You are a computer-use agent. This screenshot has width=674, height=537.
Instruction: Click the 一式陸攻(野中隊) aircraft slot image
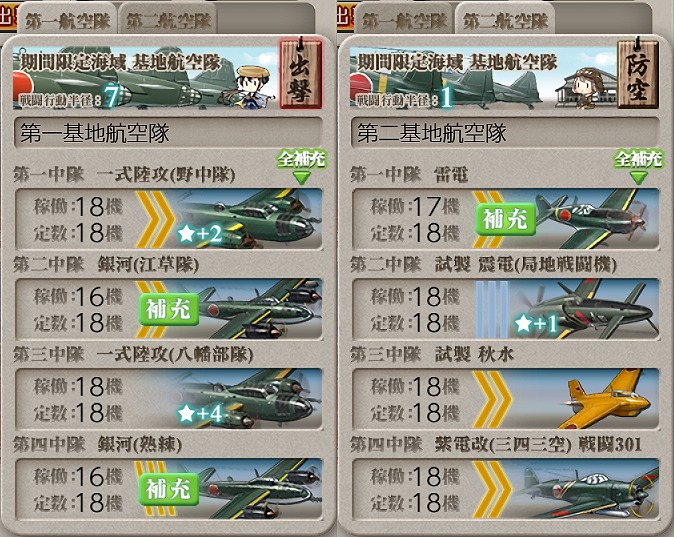249,218
